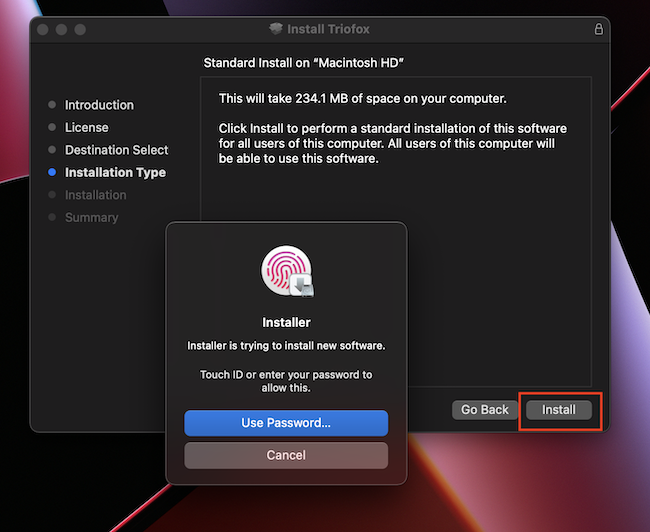Viewport: 650px width, 532px height.
Task: Click the "Installer is trying to install" message
Action: (x=286, y=345)
